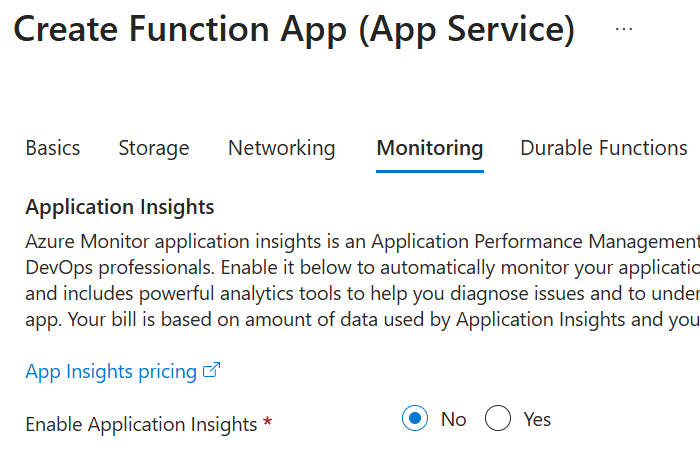Screen dimensions: 700x456
Task: Click the 'includes powerful analytics tools' line
Action: click(x=360, y=295)
